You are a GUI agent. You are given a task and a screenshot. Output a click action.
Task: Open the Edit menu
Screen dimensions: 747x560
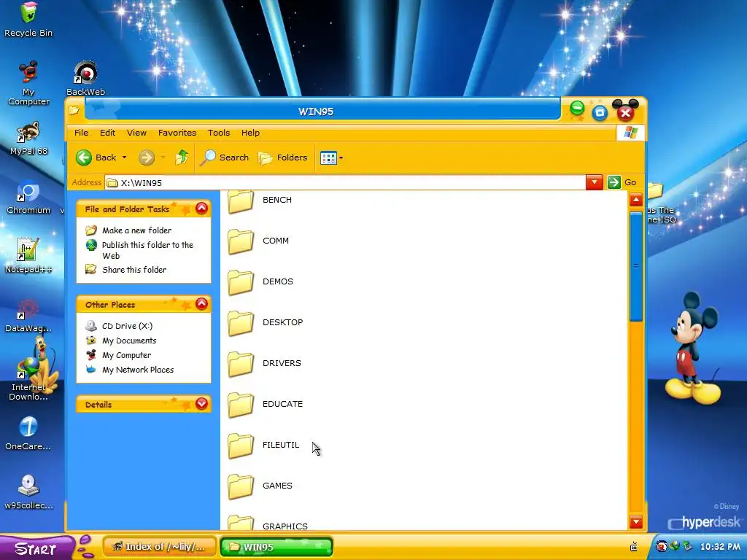point(108,133)
